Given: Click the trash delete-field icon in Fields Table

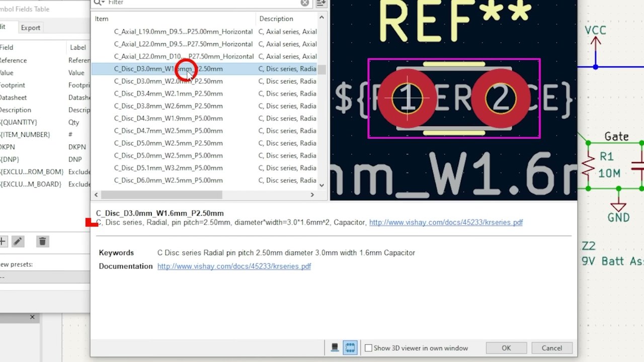Looking at the screenshot, I should (42, 242).
